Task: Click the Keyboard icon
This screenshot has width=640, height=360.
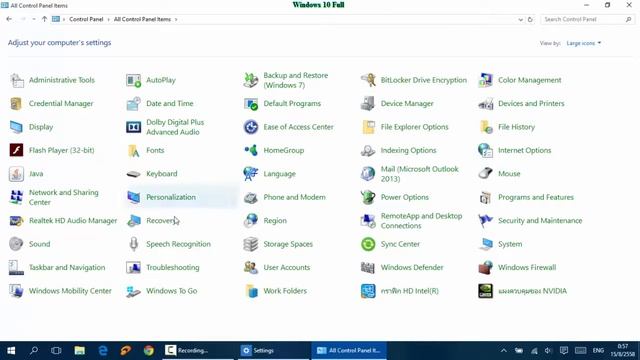Action: [x=133, y=174]
